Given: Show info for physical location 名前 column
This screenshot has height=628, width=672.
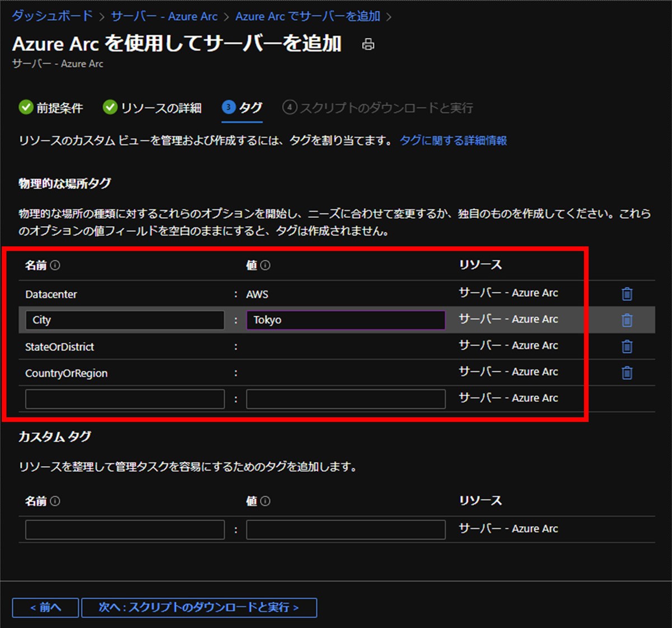Looking at the screenshot, I should pyautogui.click(x=55, y=265).
